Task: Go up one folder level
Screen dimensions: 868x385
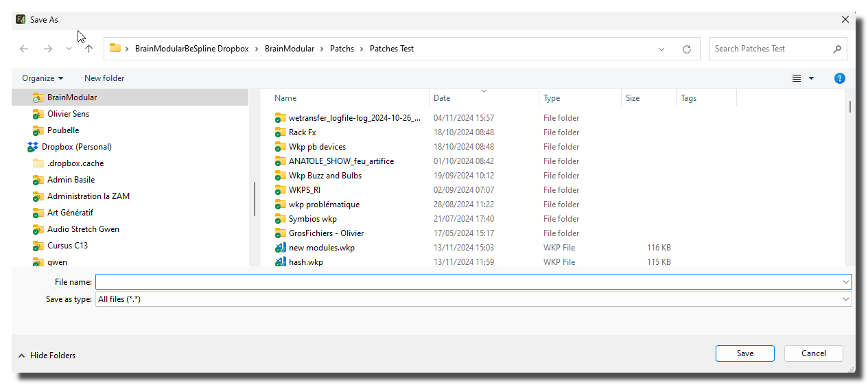Action: click(89, 49)
